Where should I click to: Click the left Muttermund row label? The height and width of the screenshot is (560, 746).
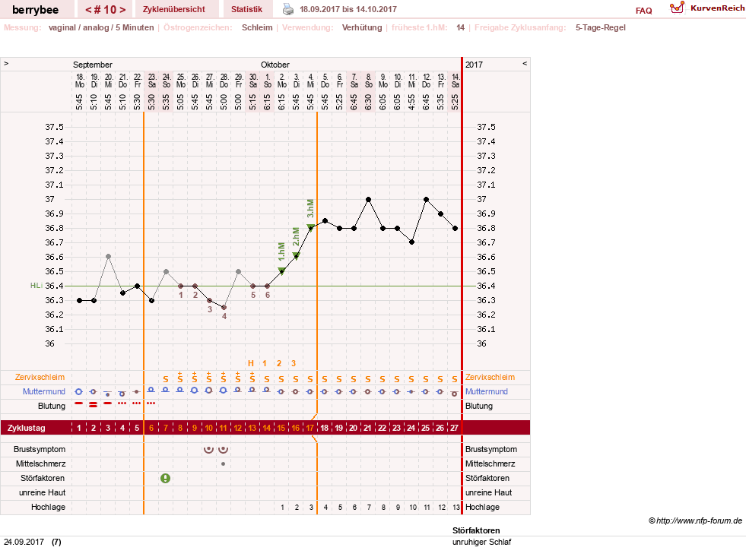(x=44, y=391)
